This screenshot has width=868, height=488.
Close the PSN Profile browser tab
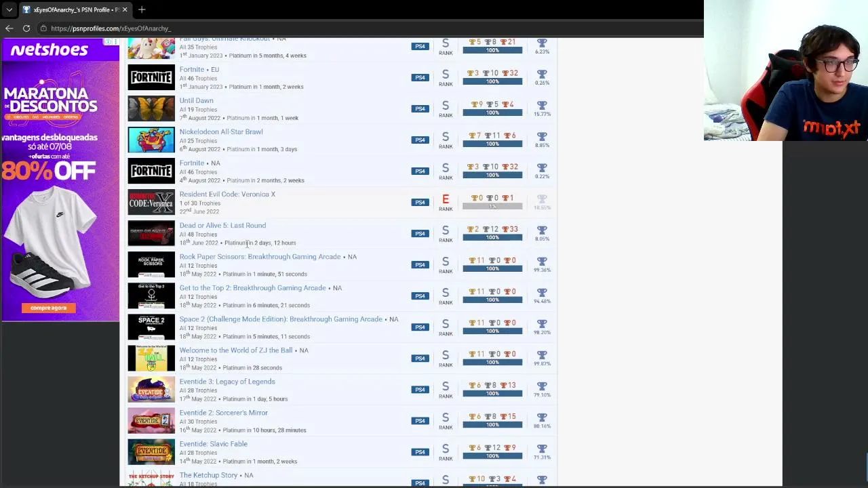pyautogui.click(x=125, y=9)
